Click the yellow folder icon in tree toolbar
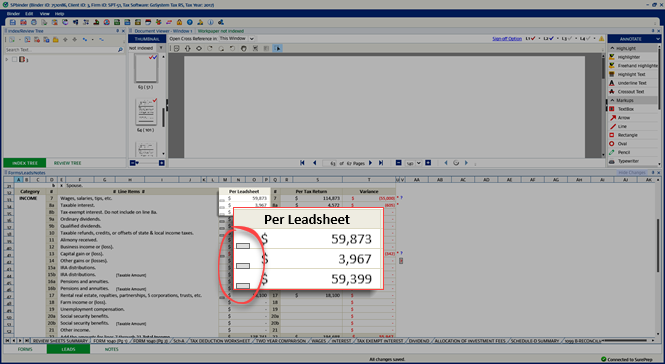This screenshot has height=364, width=665. tap(56, 39)
